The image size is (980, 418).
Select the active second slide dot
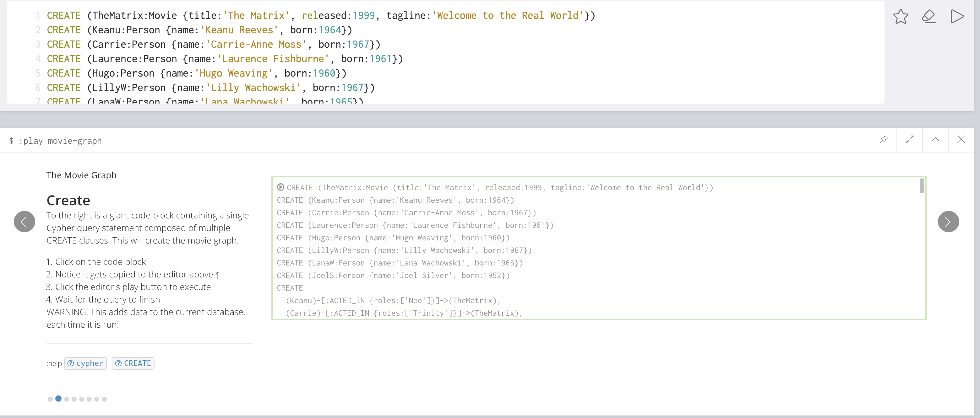tap(58, 399)
